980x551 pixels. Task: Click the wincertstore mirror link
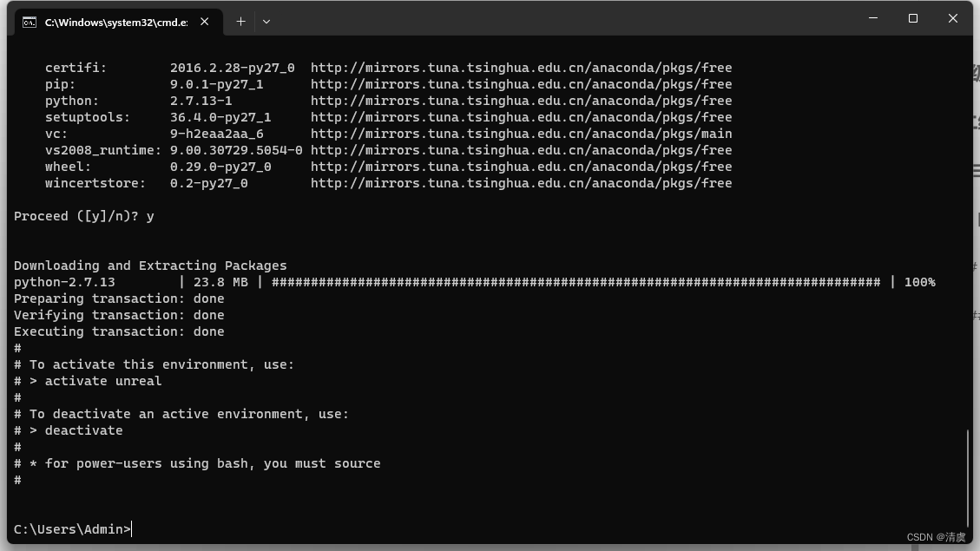pos(521,183)
